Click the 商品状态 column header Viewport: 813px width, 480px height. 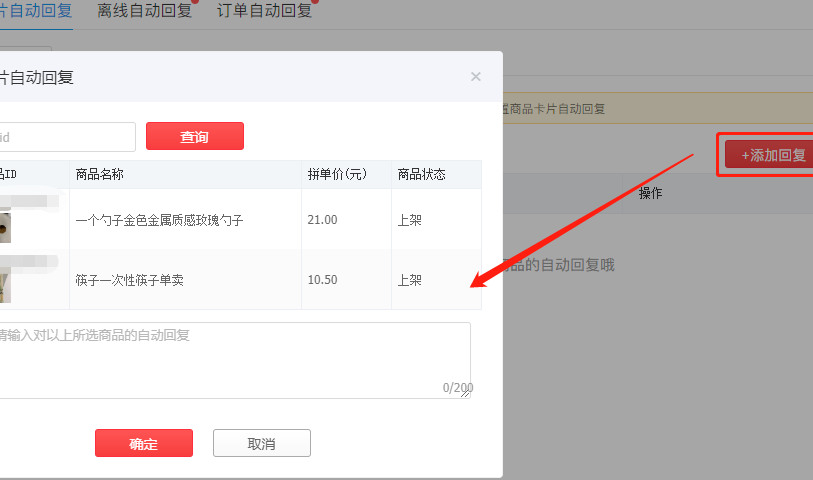pos(421,174)
